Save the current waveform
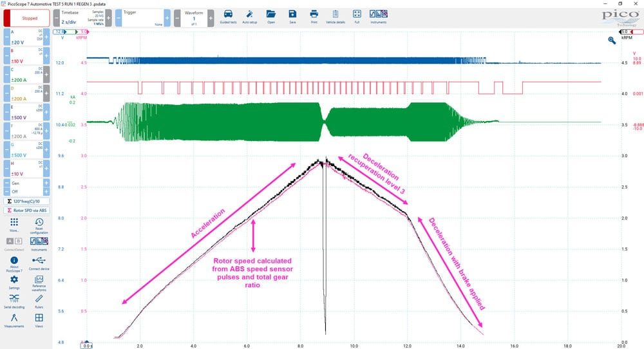 (292, 17)
